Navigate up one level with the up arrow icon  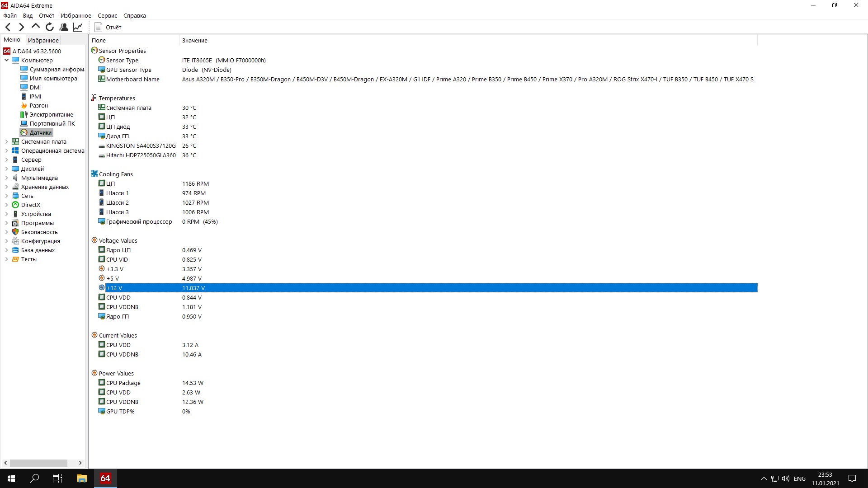[x=35, y=27]
